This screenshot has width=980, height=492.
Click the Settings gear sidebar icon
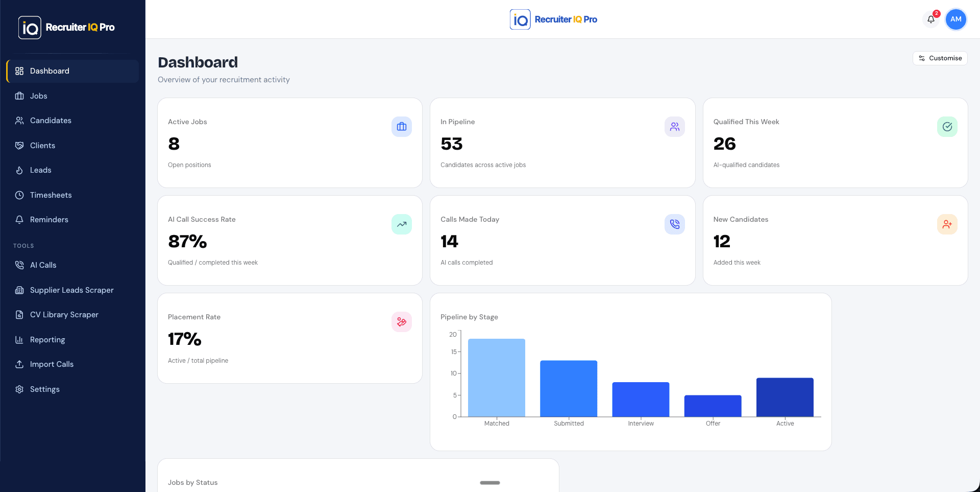coord(19,389)
